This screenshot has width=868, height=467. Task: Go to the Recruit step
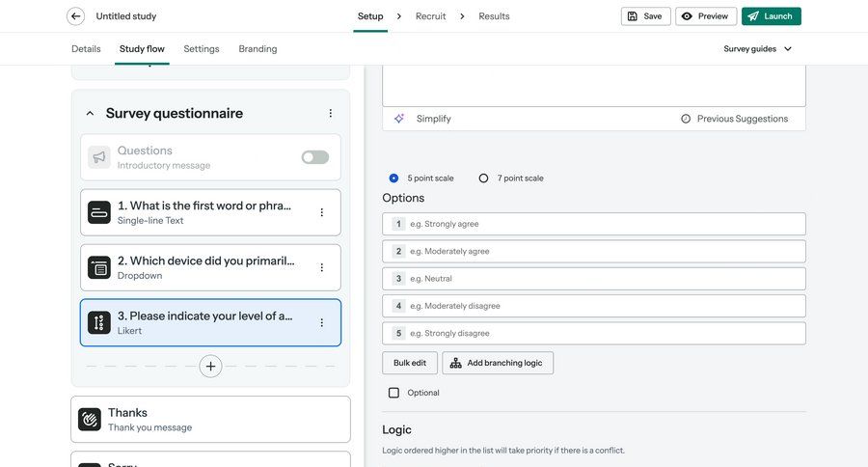tap(430, 16)
